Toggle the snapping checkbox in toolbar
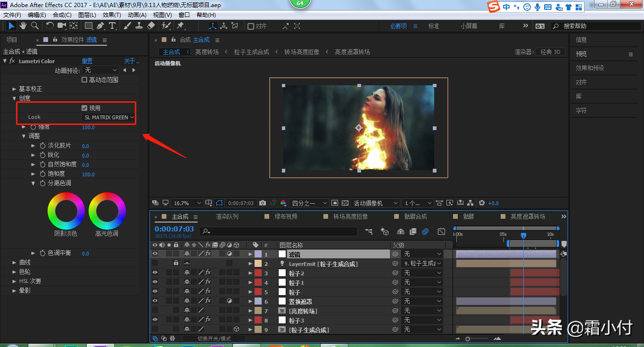This screenshot has height=347, width=644. pyautogui.click(x=251, y=26)
